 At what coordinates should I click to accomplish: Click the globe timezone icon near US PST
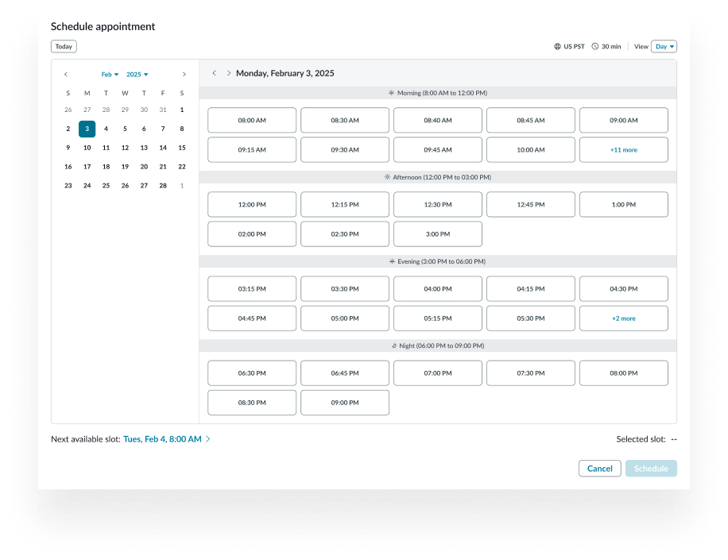556,46
